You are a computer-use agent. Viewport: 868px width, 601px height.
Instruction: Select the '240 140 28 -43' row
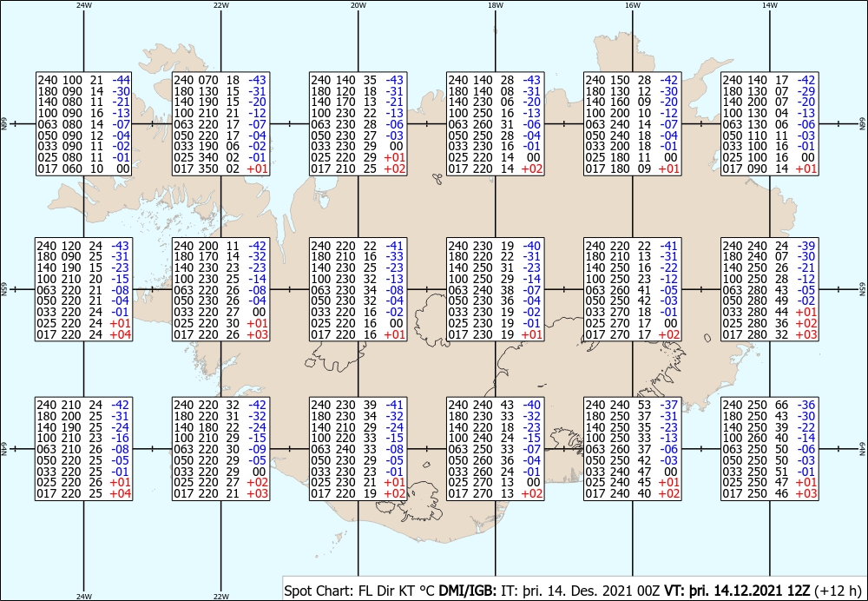496,80
